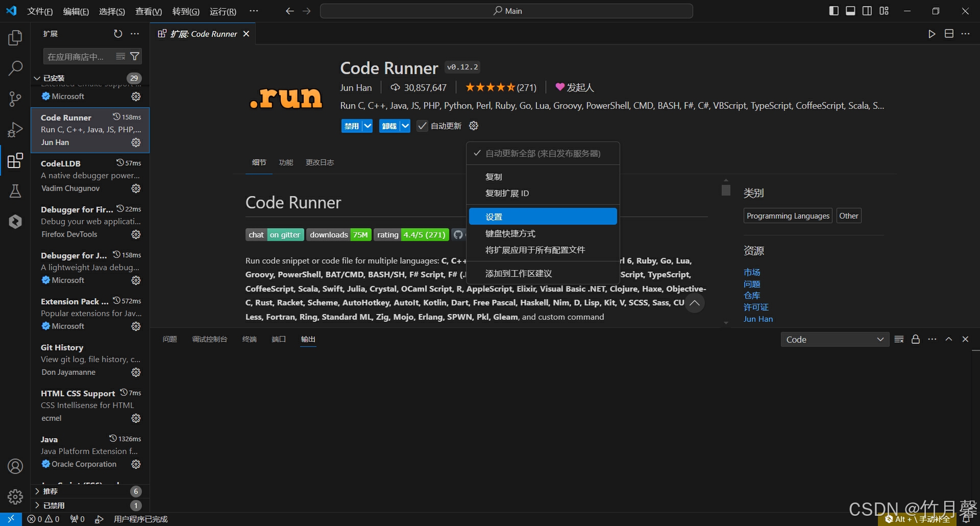Open the File menu
The image size is (980, 526).
click(x=40, y=11)
